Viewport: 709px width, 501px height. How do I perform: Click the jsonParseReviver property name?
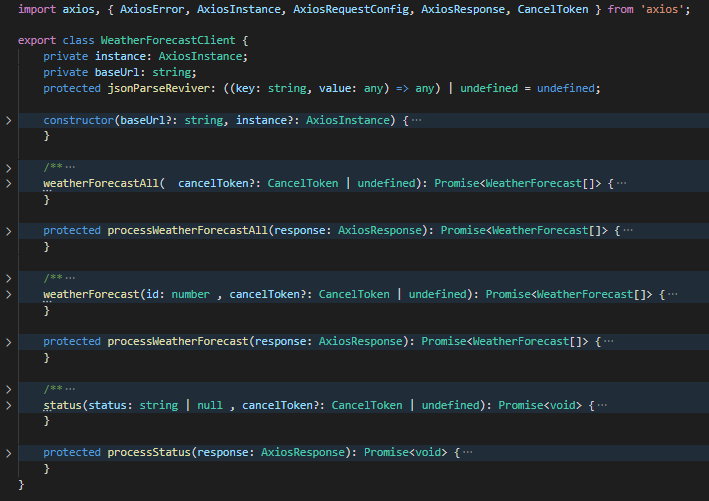click(158, 88)
